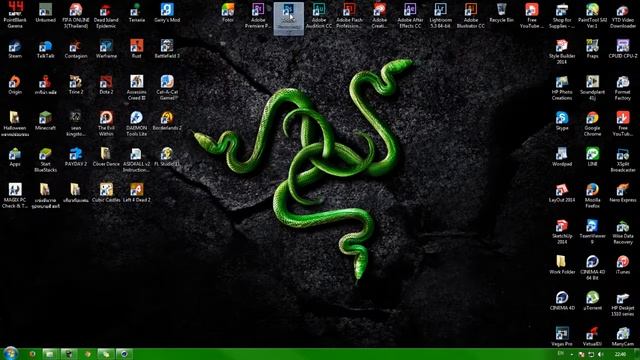
Task: Click the Recycle Bin icon
Action: (501, 13)
